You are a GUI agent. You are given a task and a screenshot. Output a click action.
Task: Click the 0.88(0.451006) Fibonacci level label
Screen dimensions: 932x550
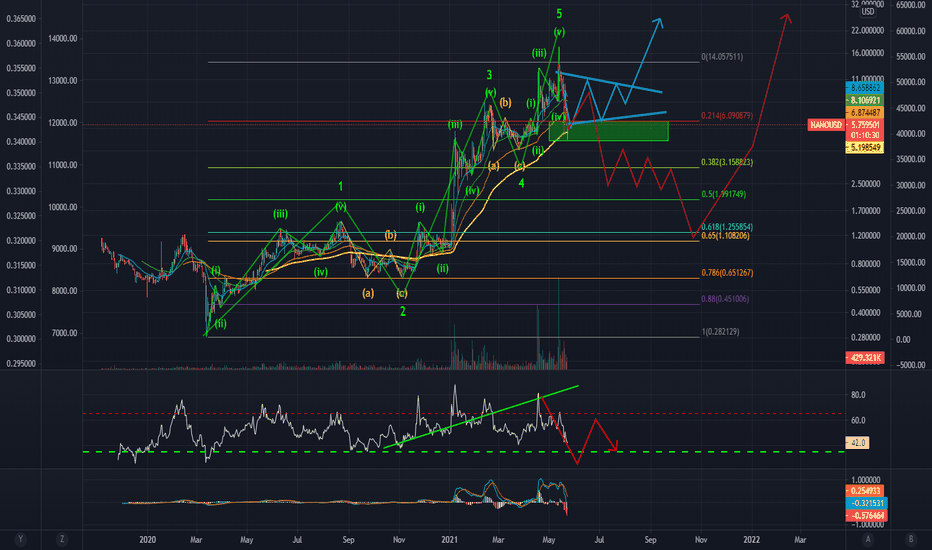[x=725, y=299]
